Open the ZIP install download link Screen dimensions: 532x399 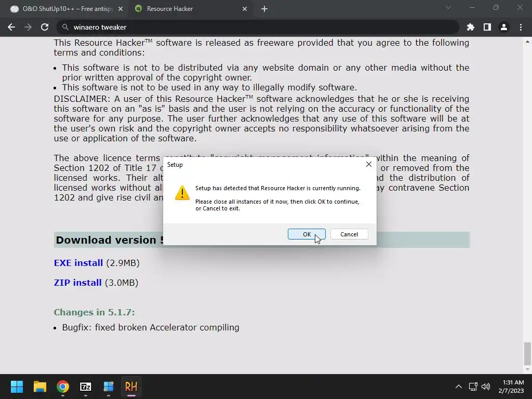click(78, 283)
